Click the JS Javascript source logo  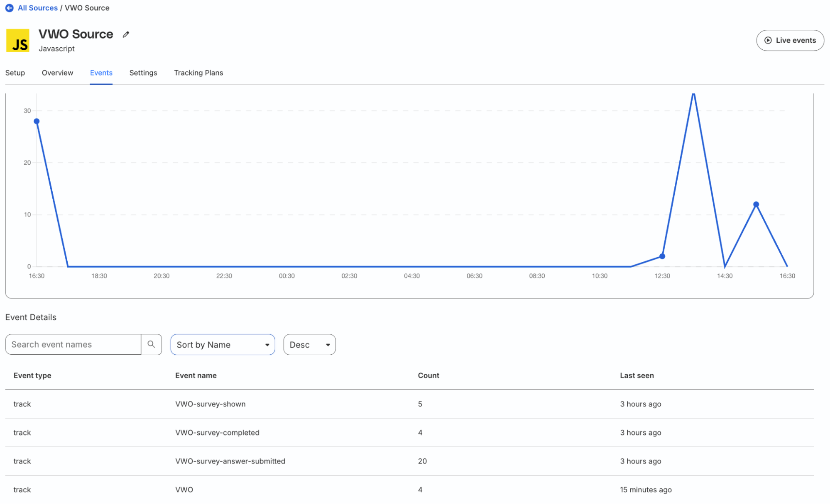click(18, 40)
